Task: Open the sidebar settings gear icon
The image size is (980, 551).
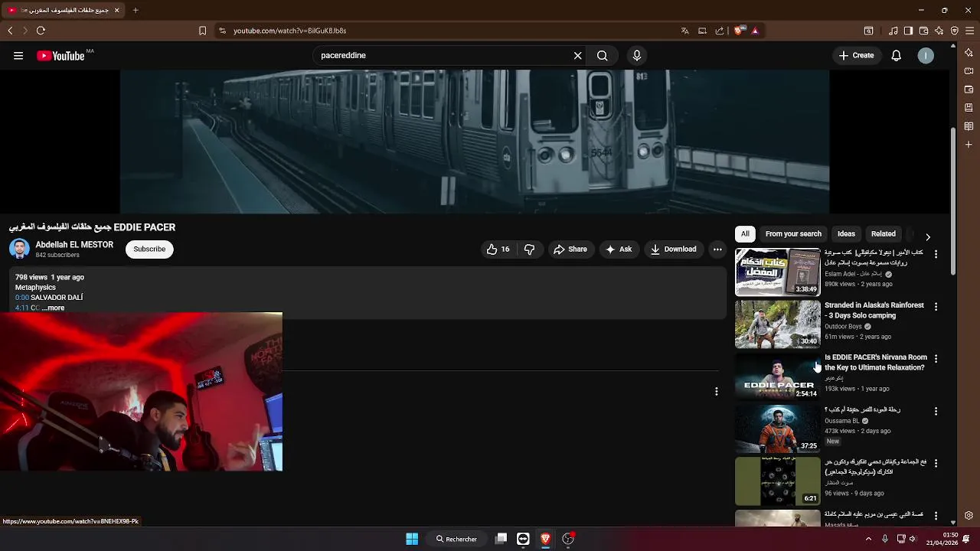Action: [969, 516]
